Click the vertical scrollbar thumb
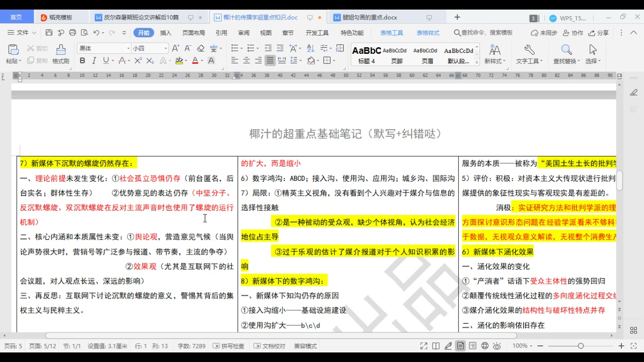The image size is (644, 362). tap(620, 180)
